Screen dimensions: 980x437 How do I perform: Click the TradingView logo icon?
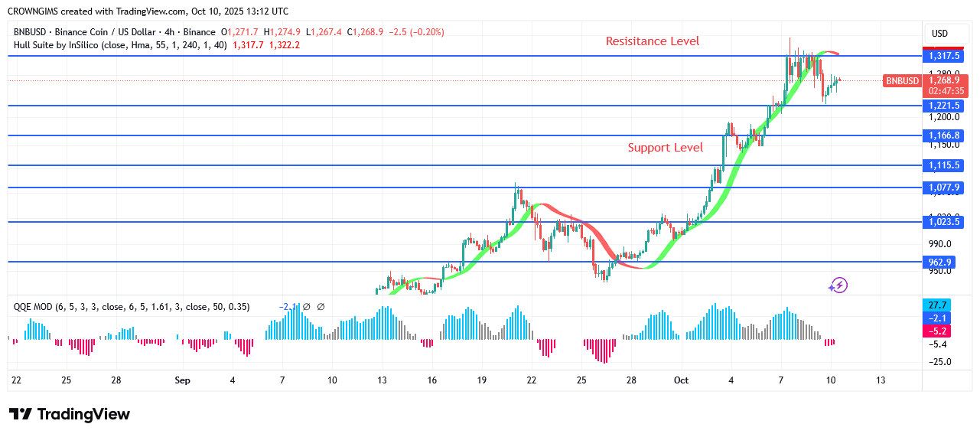21,414
